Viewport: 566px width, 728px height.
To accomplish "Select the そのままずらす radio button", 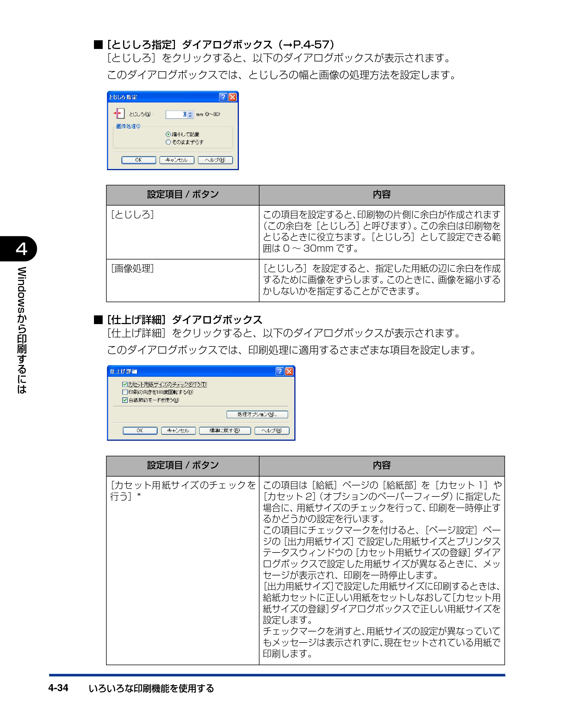I will point(168,142).
